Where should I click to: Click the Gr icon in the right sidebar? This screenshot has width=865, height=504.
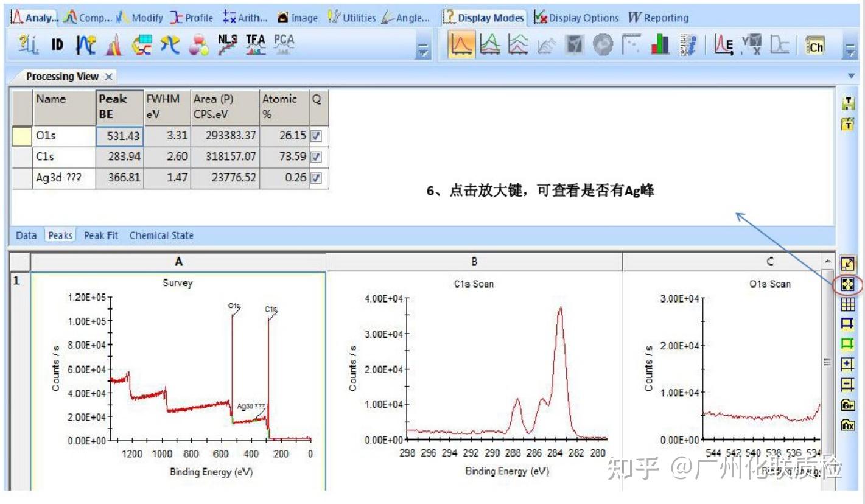click(x=849, y=405)
